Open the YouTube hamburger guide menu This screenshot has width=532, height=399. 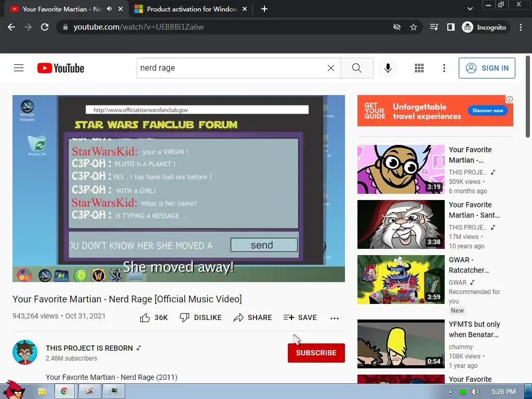tap(19, 68)
